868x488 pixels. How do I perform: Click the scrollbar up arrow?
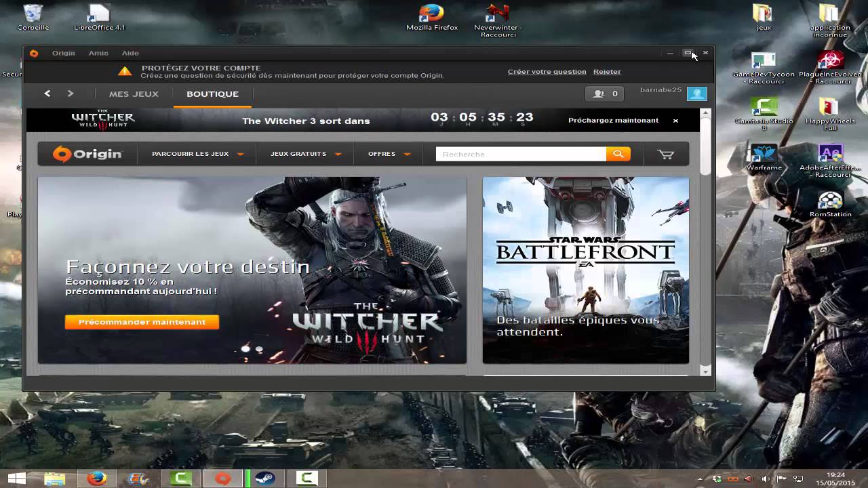pyautogui.click(x=705, y=114)
